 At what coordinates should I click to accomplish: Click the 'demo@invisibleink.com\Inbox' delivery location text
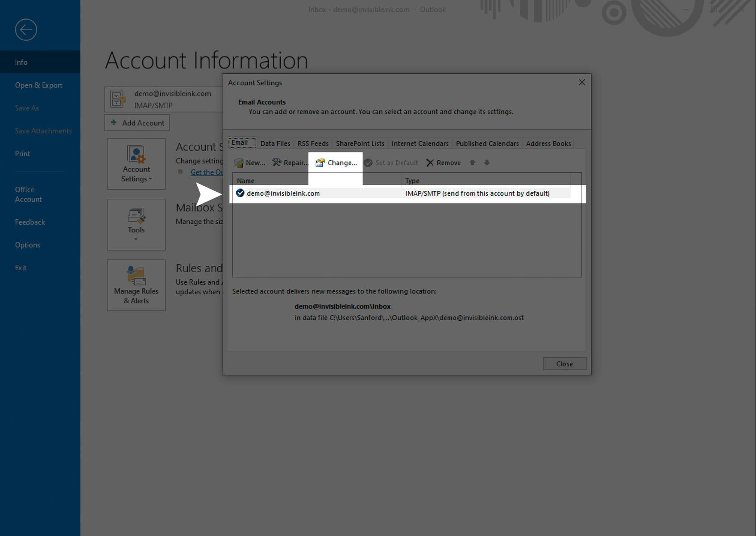click(342, 306)
